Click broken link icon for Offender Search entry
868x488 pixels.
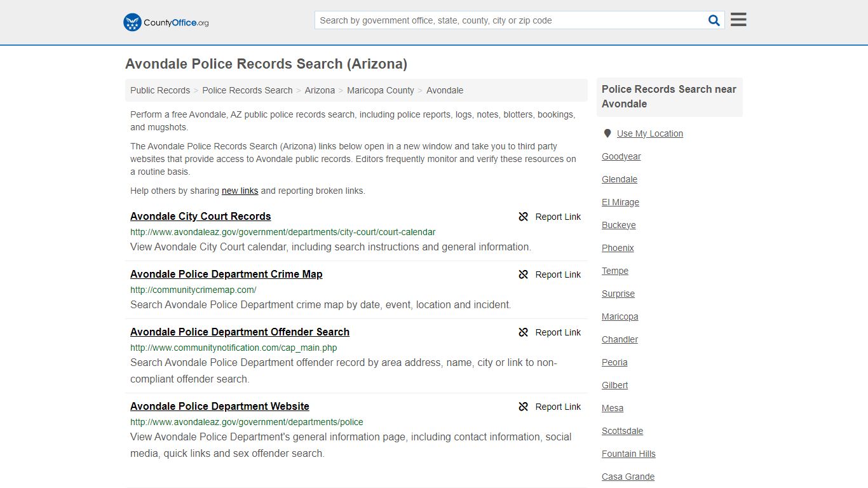[x=524, y=332]
